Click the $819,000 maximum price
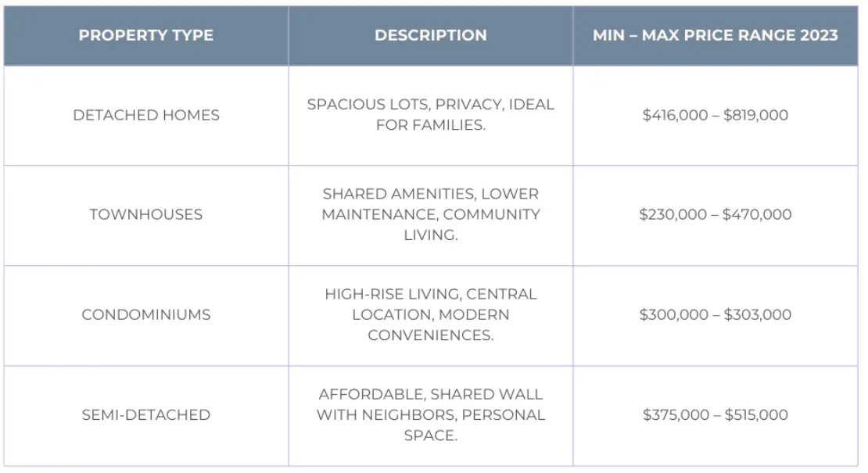The image size is (868, 473). [x=755, y=115]
